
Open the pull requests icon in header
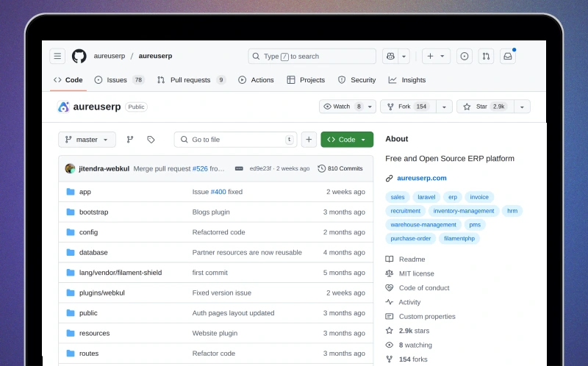(486, 57)
